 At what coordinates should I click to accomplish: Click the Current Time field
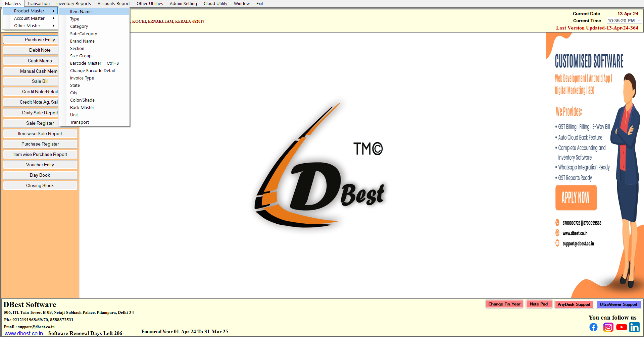tap(621, 21)
